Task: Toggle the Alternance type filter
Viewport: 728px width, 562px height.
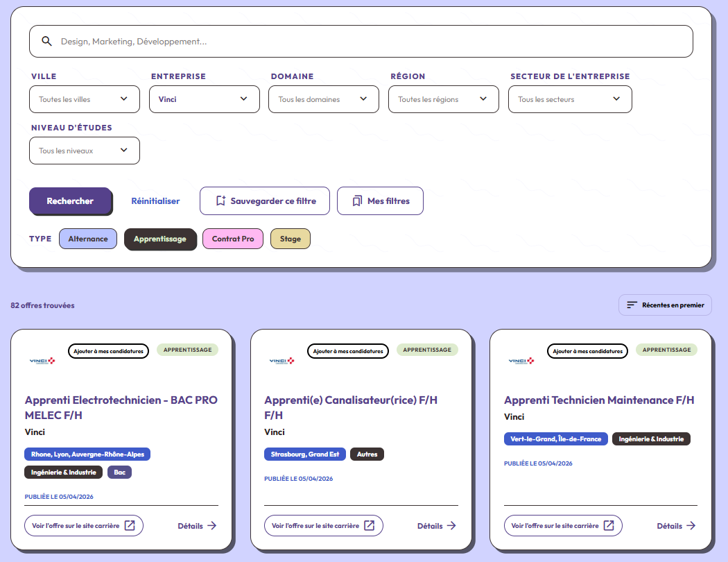Action: tap(88, 239)
